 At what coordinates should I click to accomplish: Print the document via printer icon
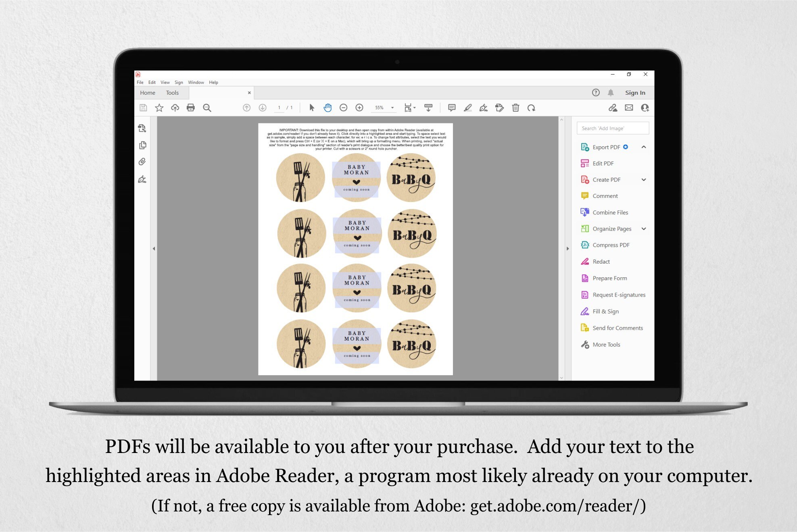[191, 108]
